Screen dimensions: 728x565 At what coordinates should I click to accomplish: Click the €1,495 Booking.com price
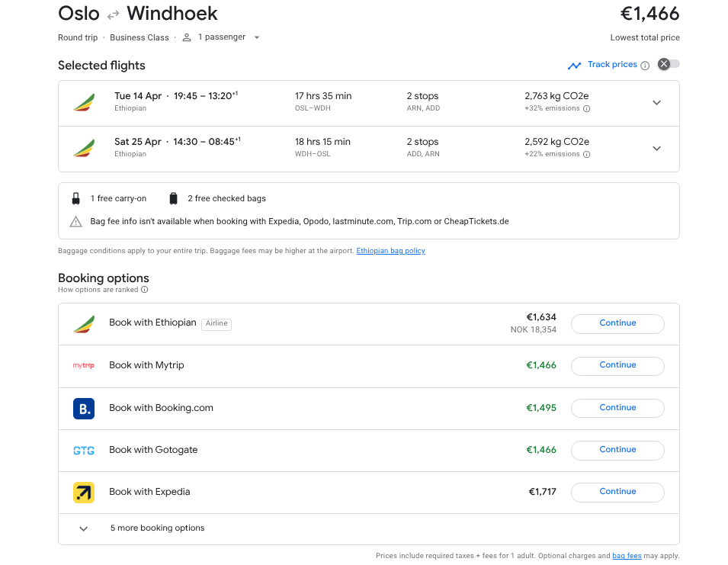point(541,408)
